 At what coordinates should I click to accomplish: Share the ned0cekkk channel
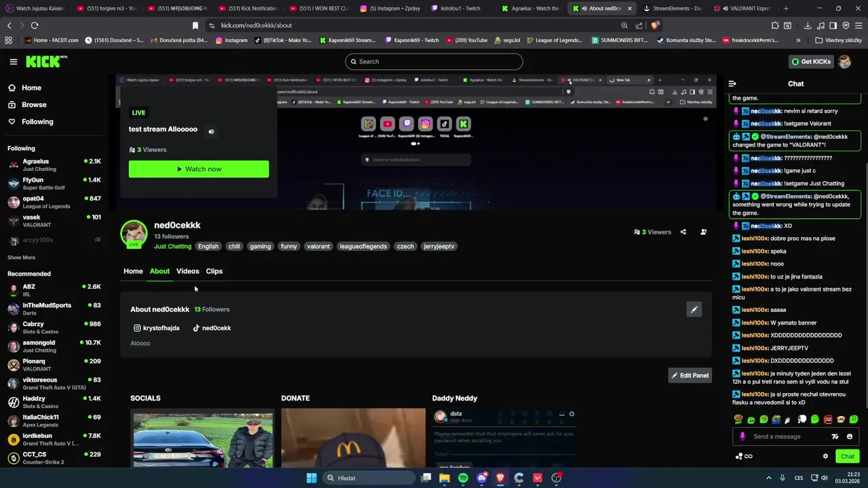683,232
